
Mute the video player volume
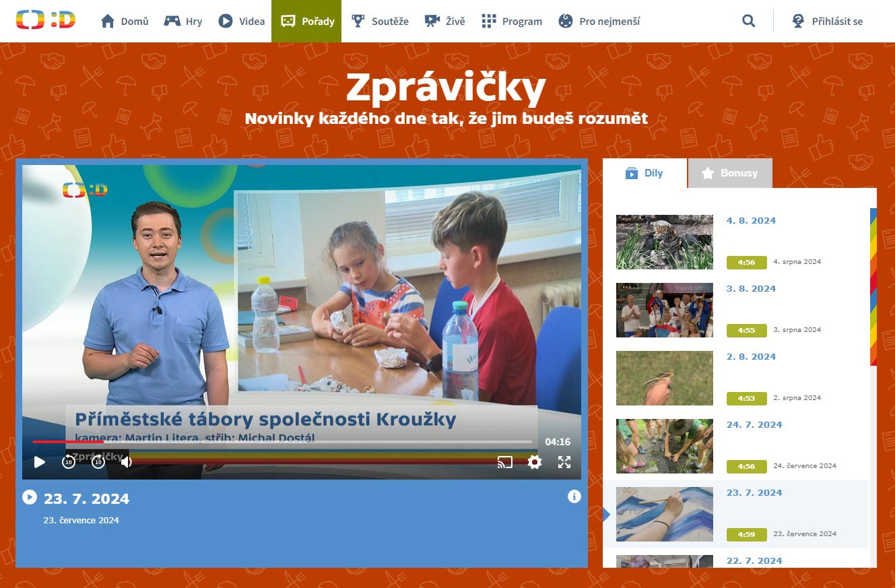coord(127,462)
